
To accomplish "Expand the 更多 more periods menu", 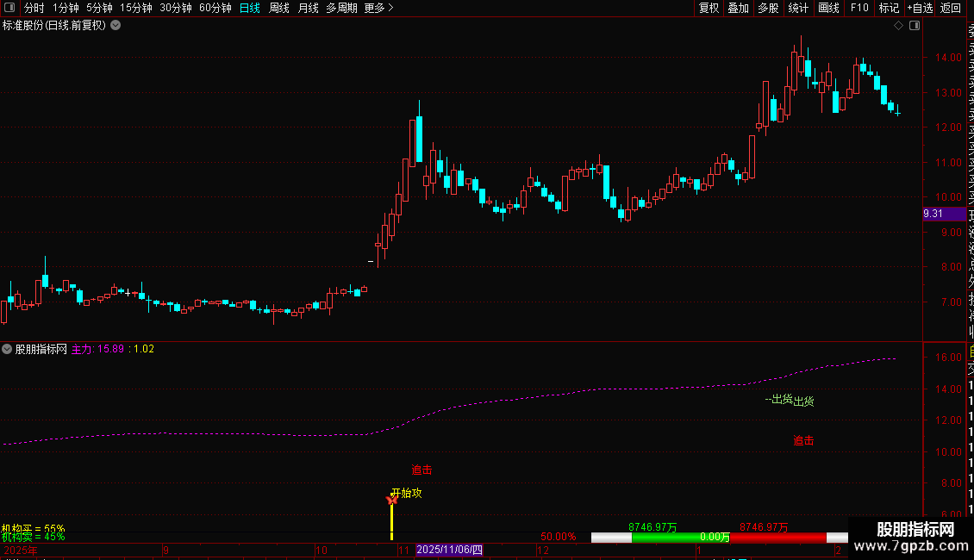I will (x=378, y=8).
